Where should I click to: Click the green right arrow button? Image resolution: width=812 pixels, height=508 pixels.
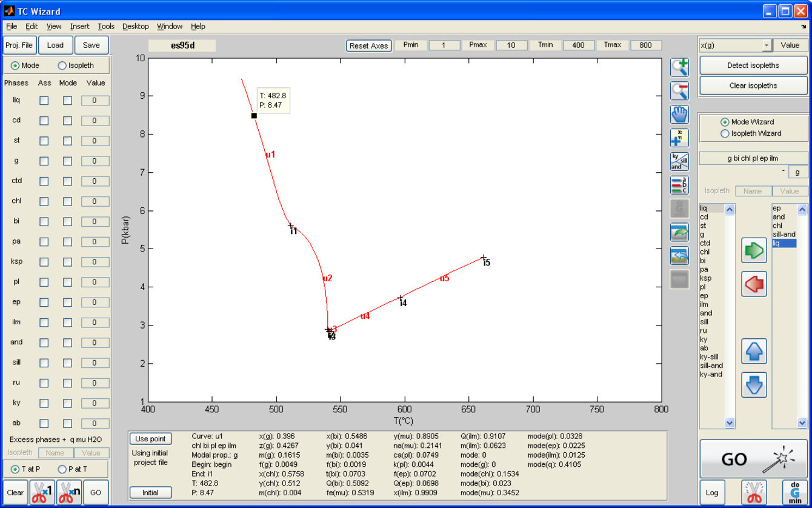(x=754, y=250)
